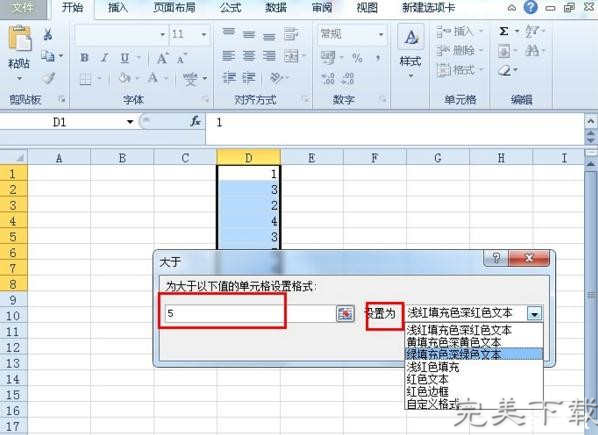Viewport: 598px width, 435px height.
Task: Click the AutoSum sigma icon
Action: (504, 31)
